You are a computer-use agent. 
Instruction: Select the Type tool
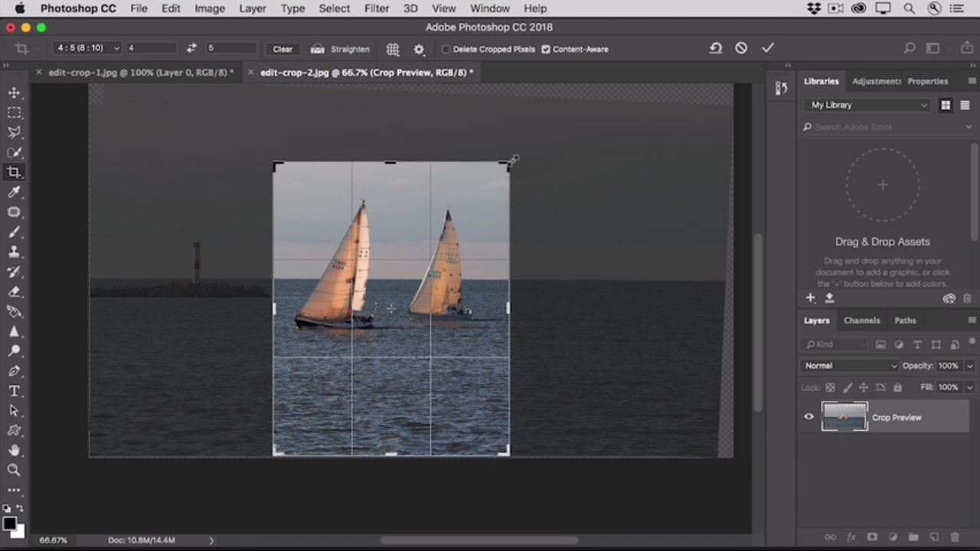point(14,391)
